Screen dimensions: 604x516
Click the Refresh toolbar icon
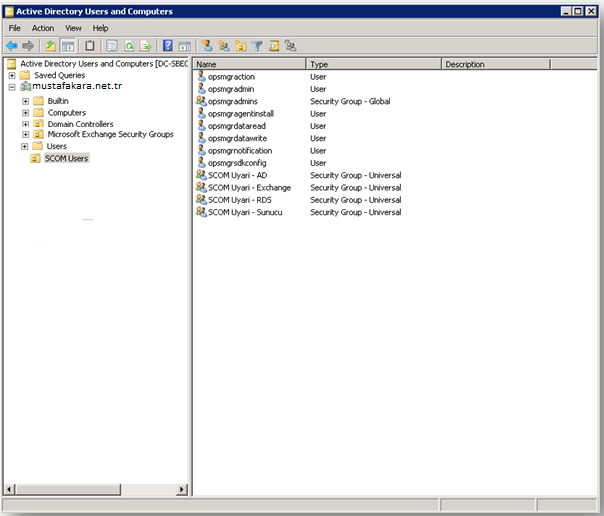point(129,46)
